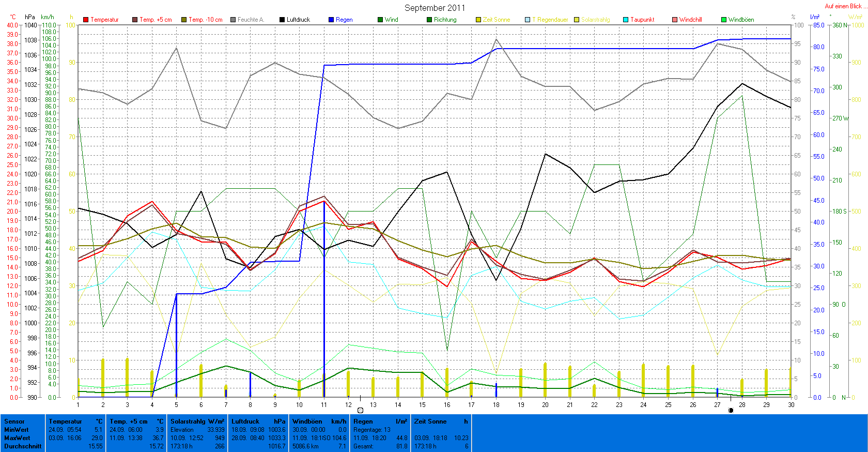Click the September 2011 chart title

tap(435, 8)
